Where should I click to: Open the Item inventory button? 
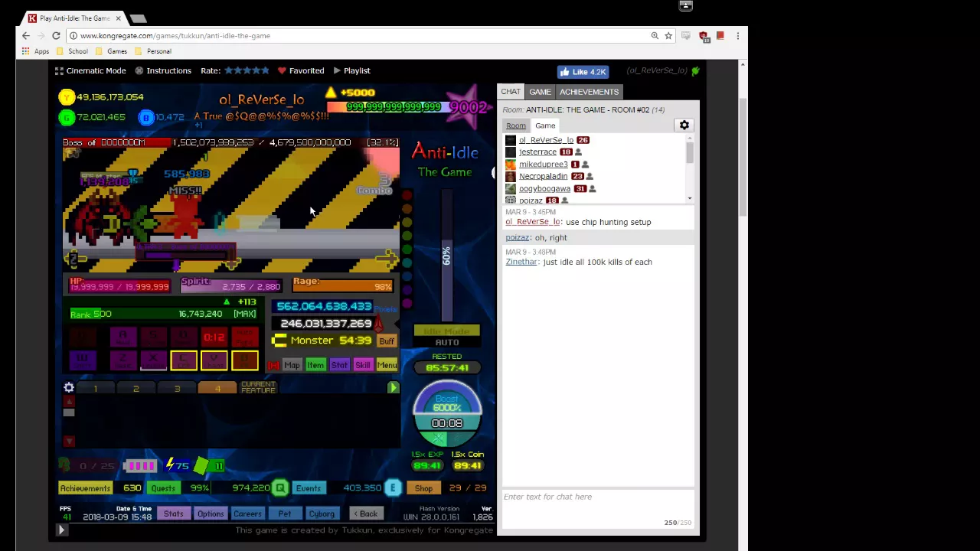(315, 365)
